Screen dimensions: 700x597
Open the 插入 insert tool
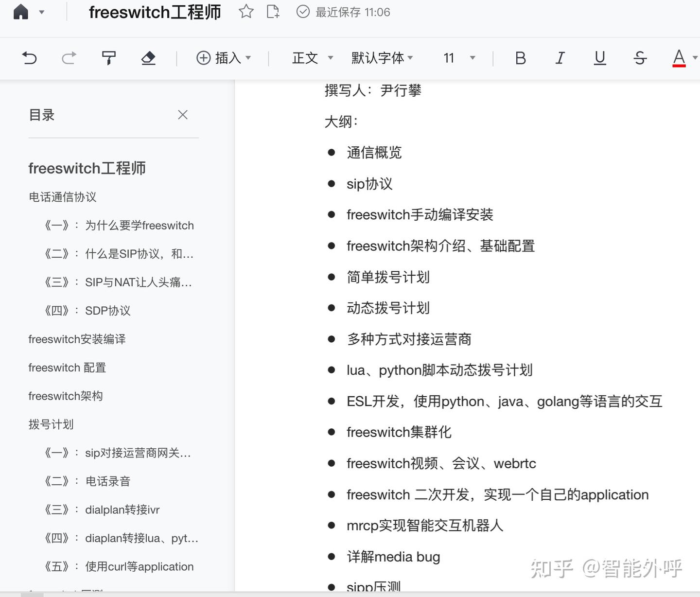[x=224, y=58]
